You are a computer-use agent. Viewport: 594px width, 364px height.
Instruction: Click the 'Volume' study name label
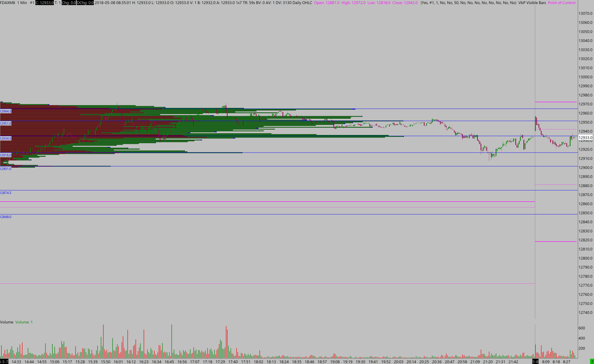(x=7, y=322)
